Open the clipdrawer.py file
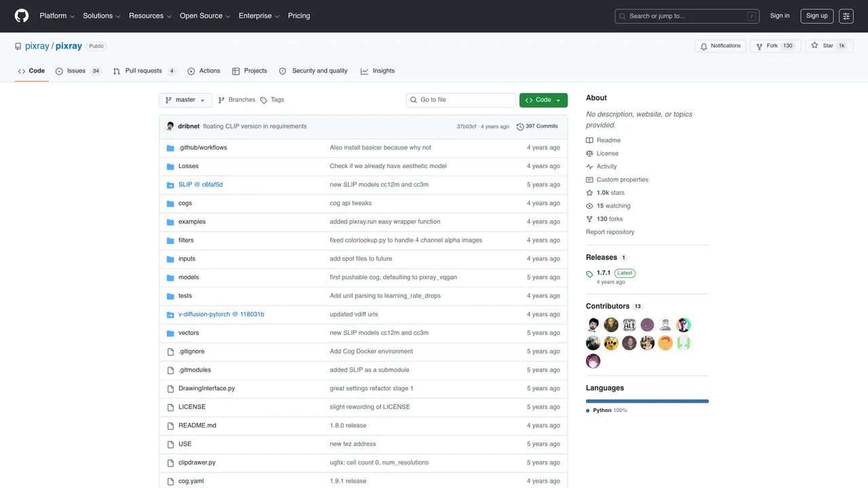The image size is (868, 488). tap(197, 463)
